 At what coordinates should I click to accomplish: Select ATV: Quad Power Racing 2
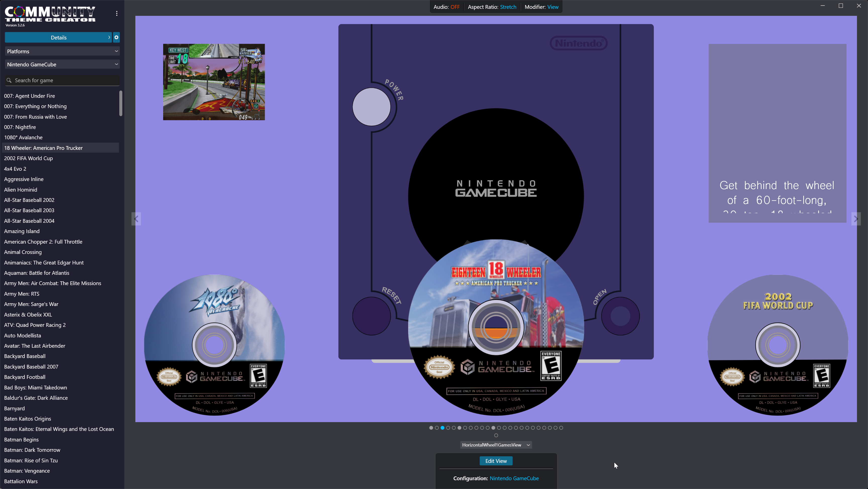(x=35, y=325)
